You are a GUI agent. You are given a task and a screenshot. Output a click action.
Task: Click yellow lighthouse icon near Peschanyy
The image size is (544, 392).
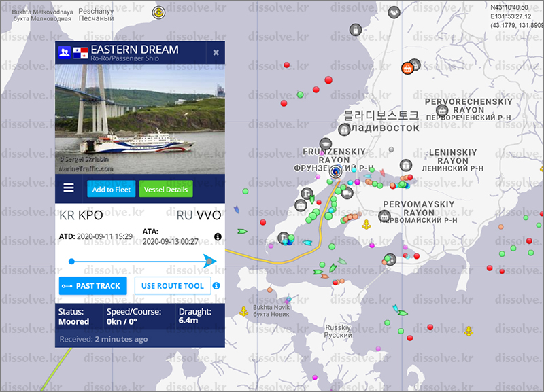click(158, 13)
